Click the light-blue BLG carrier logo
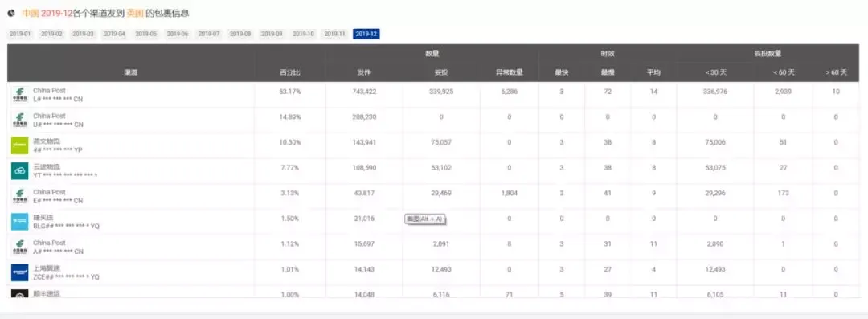 pyautogui.click(x=20, y=222)
